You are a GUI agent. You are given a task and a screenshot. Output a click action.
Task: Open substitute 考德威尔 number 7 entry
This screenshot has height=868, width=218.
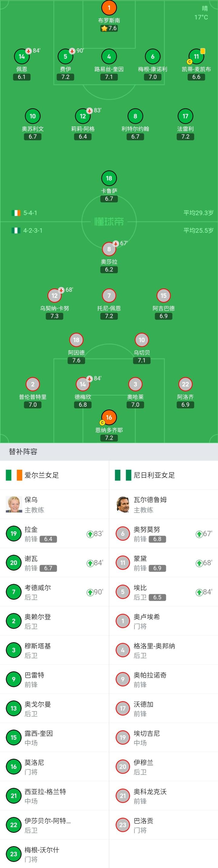(54, 592)
